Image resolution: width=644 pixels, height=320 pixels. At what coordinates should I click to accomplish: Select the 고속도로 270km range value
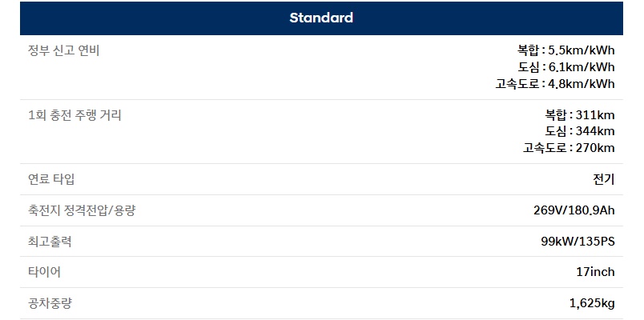click(x=569, y=148)
